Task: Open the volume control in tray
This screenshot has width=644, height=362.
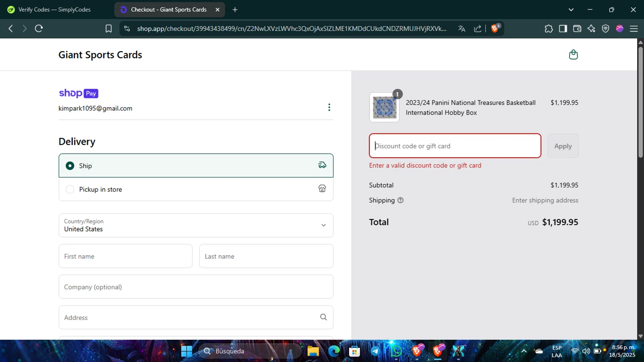Action: (x=586, y=351)
